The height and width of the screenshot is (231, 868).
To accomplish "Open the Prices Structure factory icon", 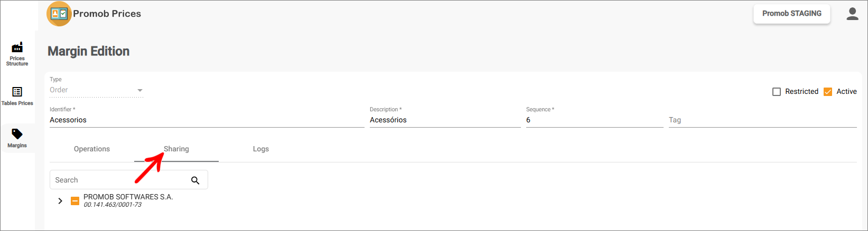I will (17, 47).
